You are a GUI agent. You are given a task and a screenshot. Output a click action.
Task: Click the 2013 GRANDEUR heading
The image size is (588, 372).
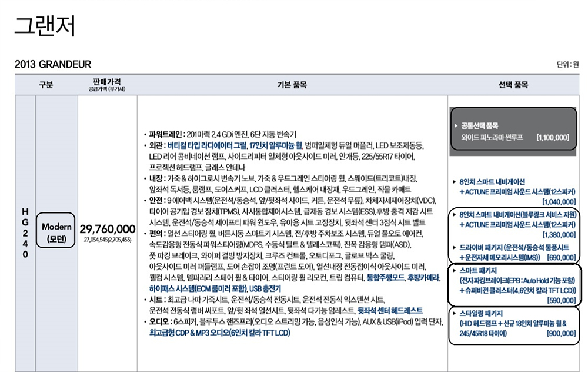click(x=53, y=64)
